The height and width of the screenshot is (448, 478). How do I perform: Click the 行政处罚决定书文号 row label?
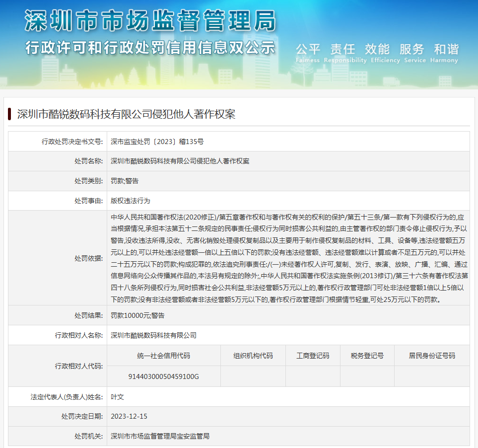[71, 142]
